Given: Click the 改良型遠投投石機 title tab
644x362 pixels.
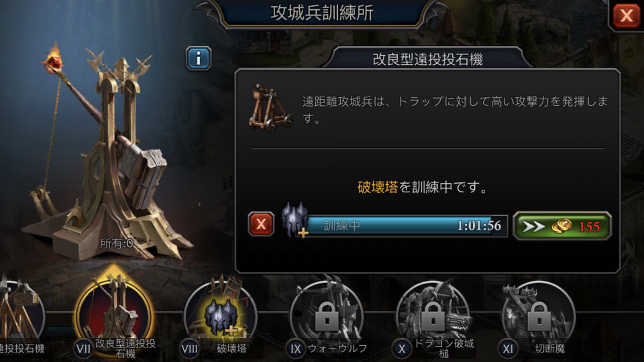Looking at the screenshot, I should [x=427, y=59].
